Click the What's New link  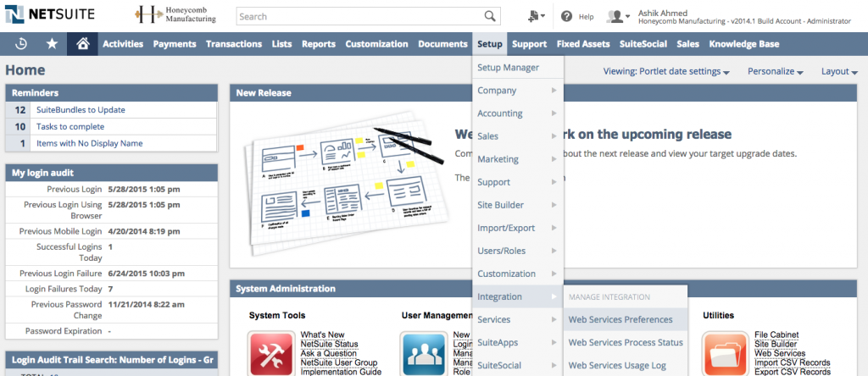[x=322, y=335]
